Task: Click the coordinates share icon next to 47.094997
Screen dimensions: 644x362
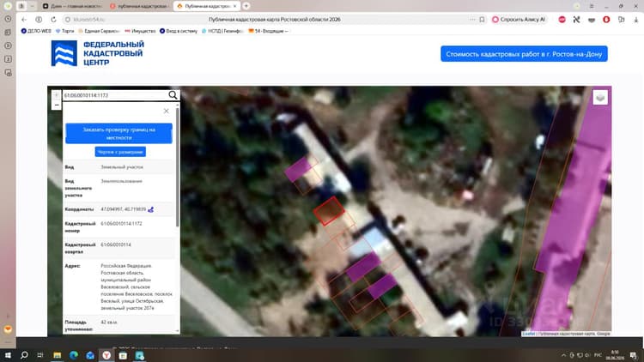Action: click(x=151, y=209)
